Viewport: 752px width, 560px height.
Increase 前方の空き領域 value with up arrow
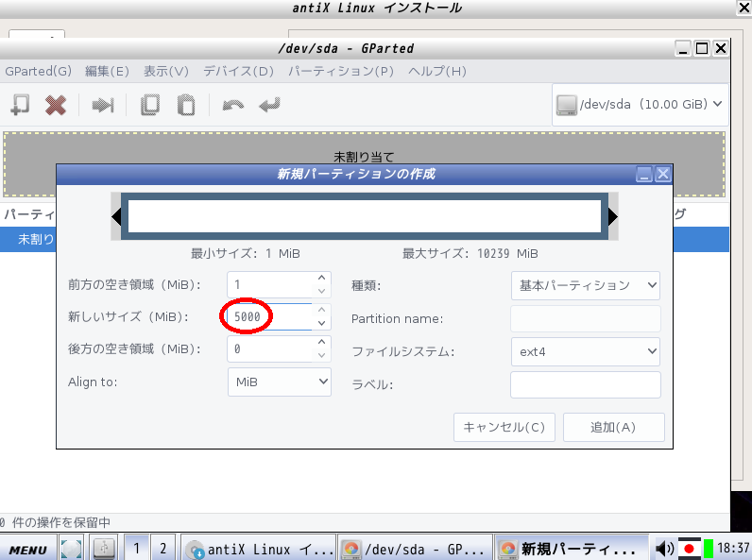322,278
